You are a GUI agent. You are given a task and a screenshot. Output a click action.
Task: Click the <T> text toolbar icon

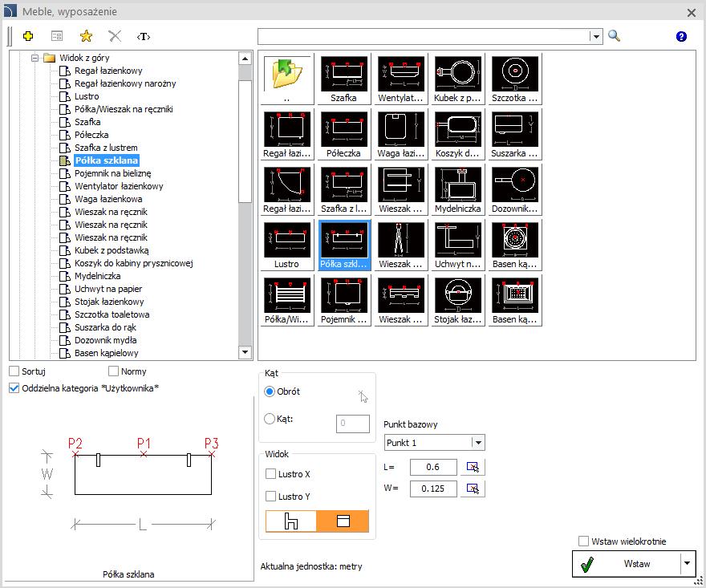[144, 36]
